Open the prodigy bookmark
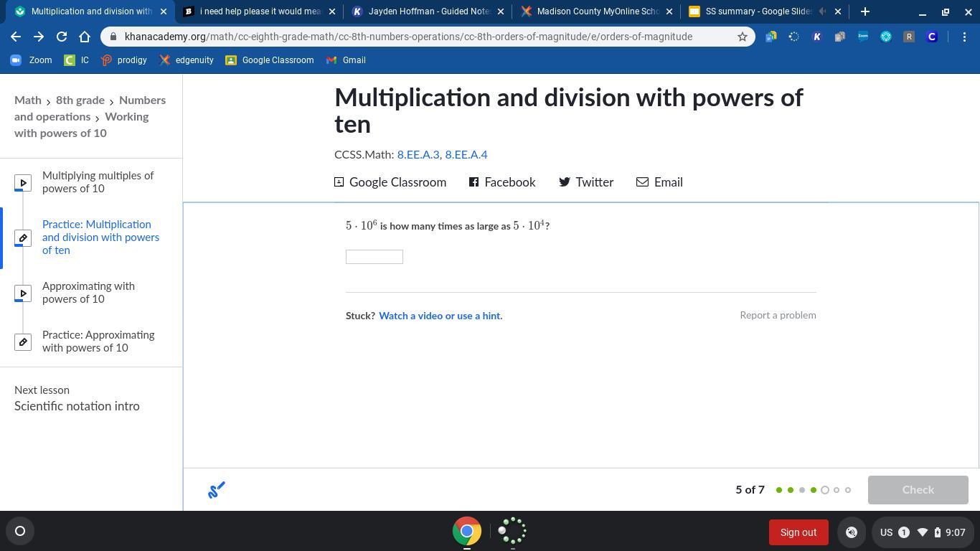Image resolution: width=980 pixels, height=551 pixels. pos(124,60)
